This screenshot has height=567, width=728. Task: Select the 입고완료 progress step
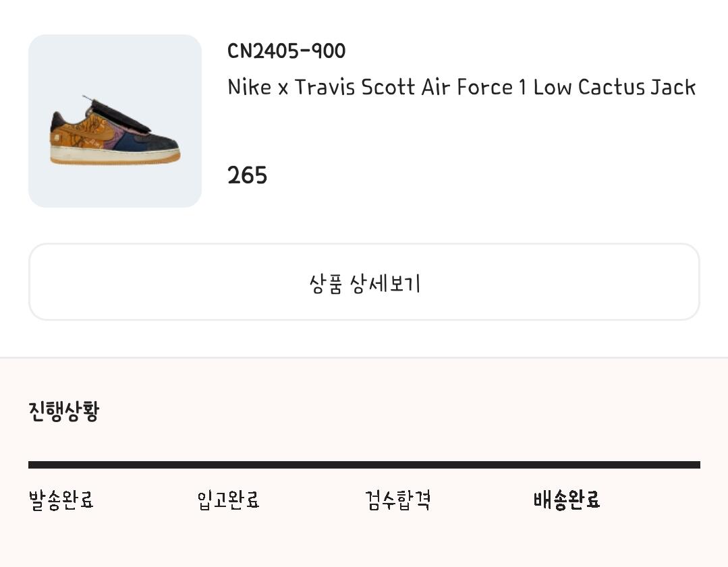[x=228, y=500]
